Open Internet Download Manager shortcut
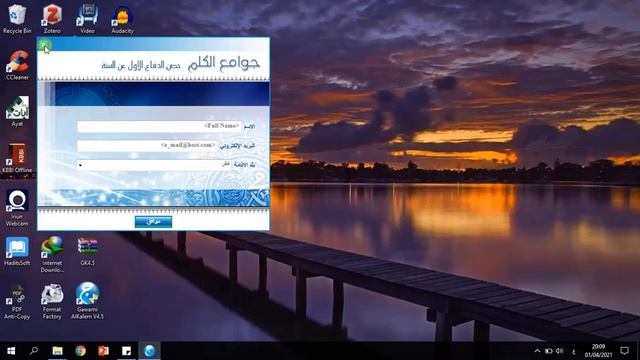Screen dimensions: 640x360 click(52, 254)
